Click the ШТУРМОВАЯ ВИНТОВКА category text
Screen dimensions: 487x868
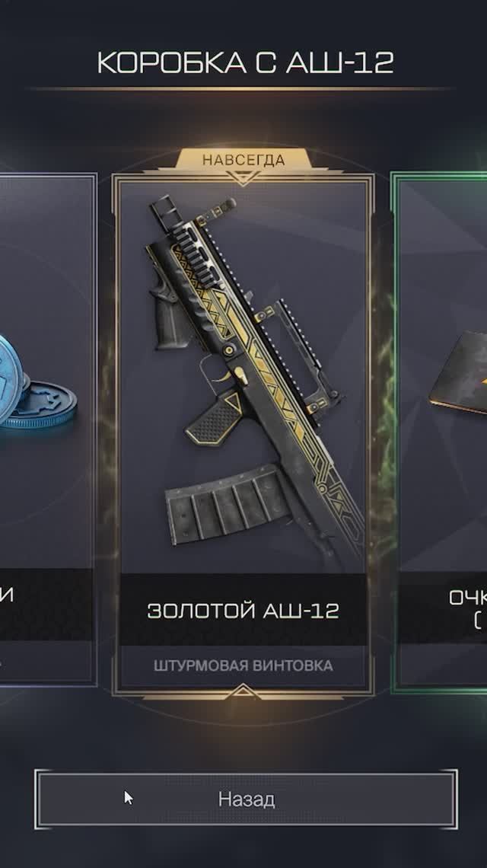tap(243, 665)
